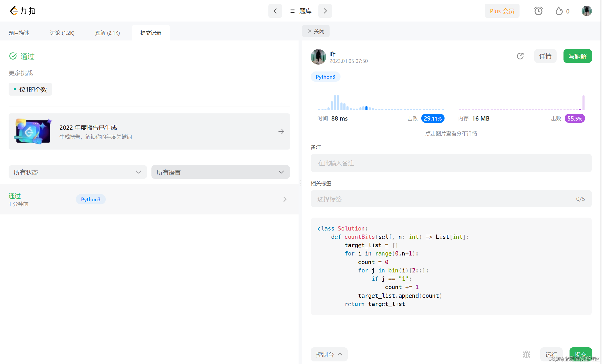Click the 在此输入备注 notes field
Viewport: 602px width, 364px height.
(451, 163)
